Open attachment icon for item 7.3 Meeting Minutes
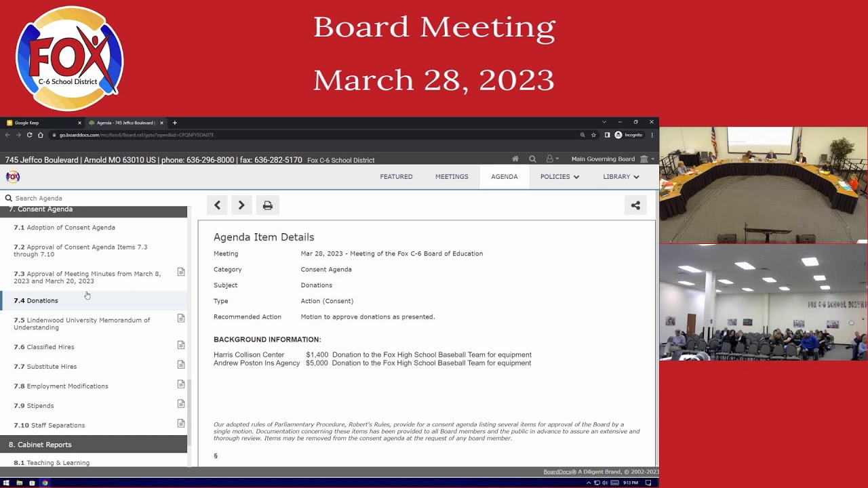 pos(181,272)
